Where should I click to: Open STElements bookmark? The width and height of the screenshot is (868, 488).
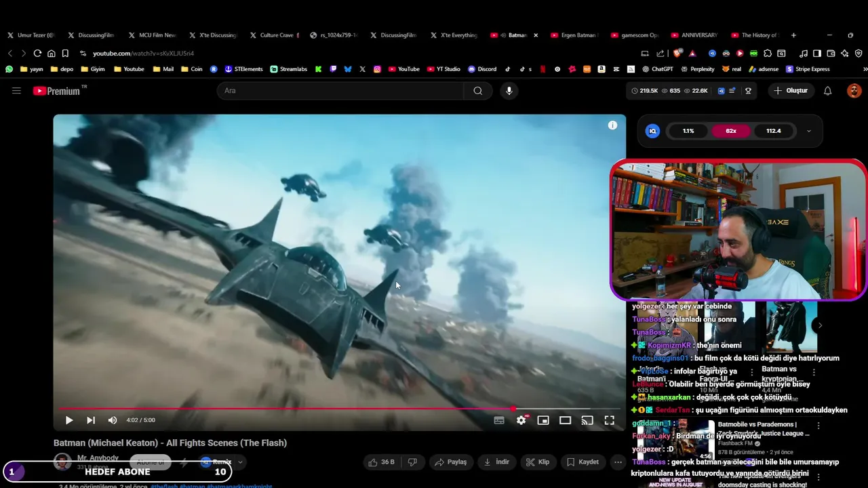tap(243, 69)
